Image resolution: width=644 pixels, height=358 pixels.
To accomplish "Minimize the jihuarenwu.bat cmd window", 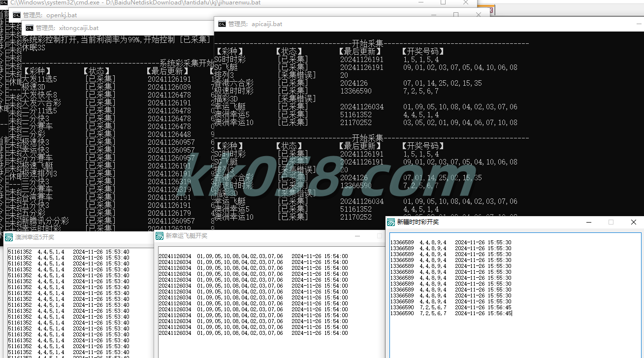I will point(421,2).
